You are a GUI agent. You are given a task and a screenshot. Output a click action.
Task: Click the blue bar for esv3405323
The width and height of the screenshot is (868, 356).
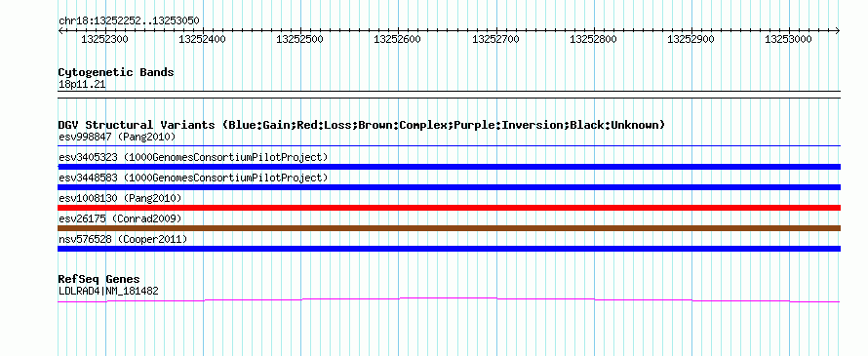pyautogui.click(x=449, y=167)
